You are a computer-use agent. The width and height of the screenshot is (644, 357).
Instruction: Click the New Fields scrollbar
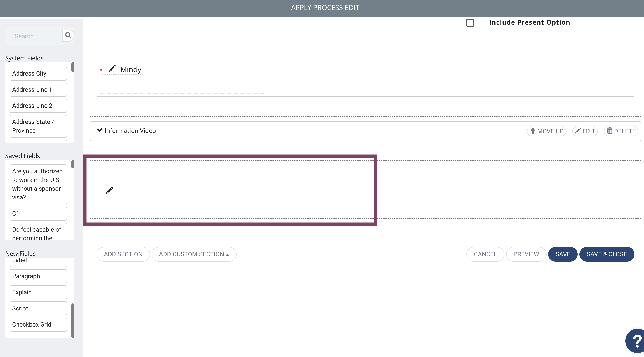point(73,321)
